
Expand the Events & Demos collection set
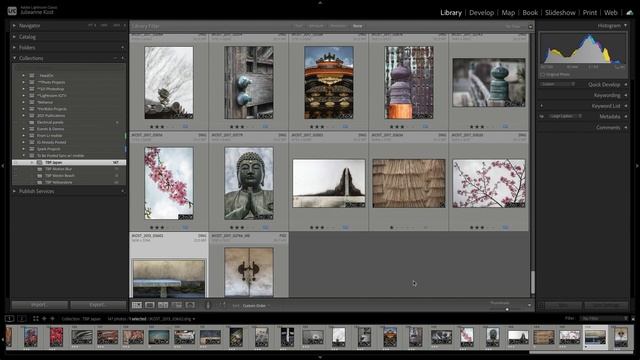tap(23, 129)
